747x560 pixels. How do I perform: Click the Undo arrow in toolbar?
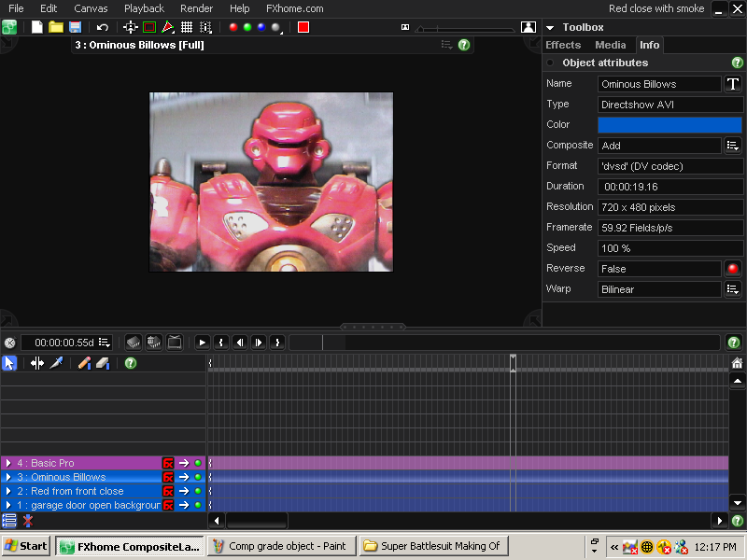102,27
